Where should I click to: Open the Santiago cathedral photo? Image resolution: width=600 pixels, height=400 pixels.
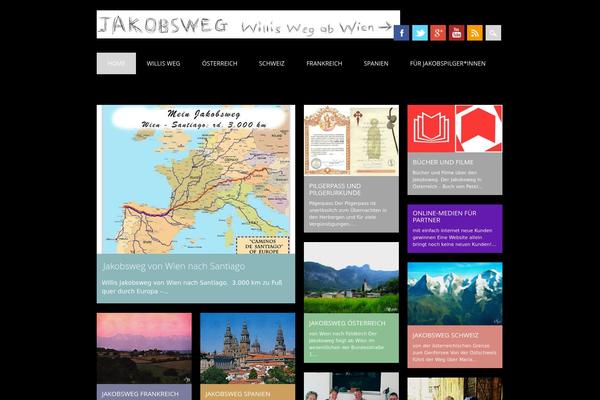248,348
